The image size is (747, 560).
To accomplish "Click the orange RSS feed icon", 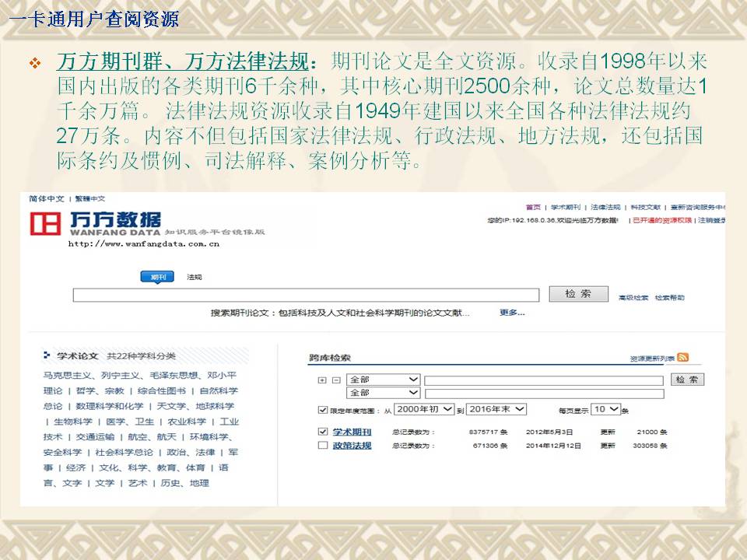I will point(682,357).
